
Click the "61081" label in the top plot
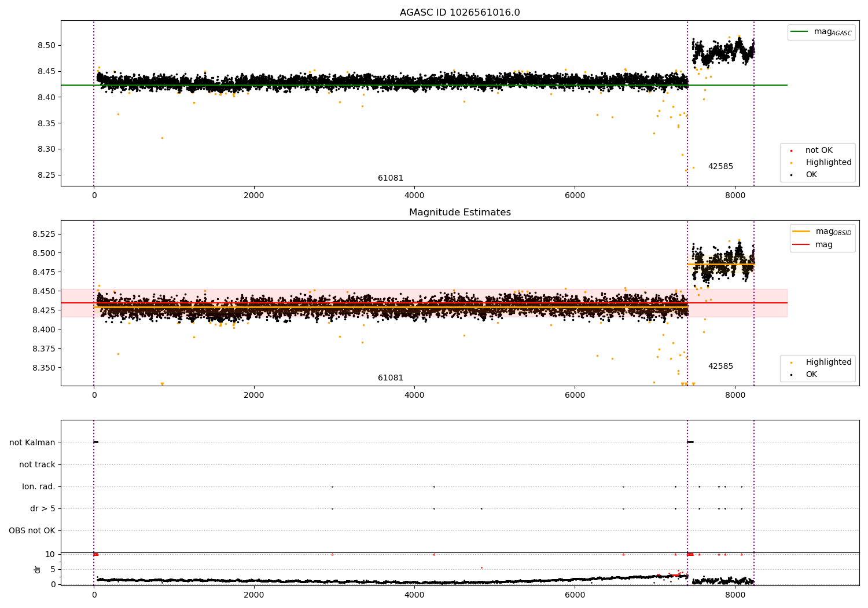(391, 178)
